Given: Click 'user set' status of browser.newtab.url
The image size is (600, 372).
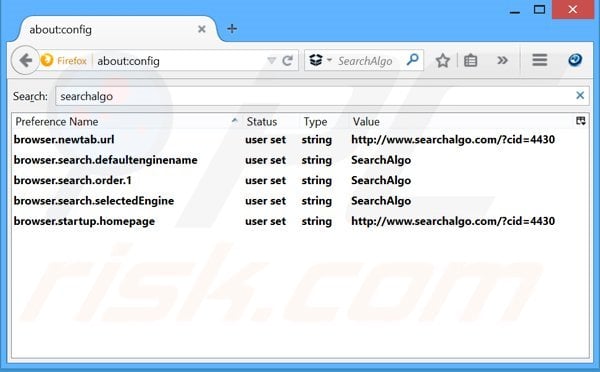Looking at the screenshot, I should pyautogui.click(x=266, y=140).
